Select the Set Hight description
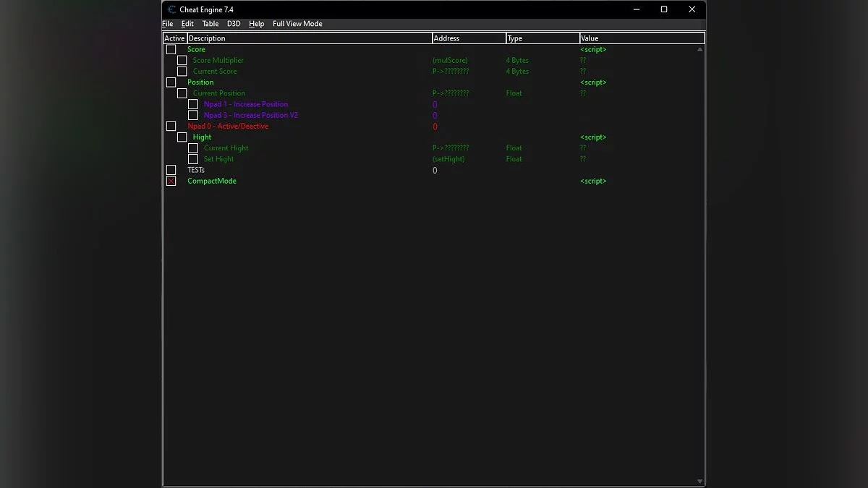Image resolution: width=868 pixels, height=488 pixels. click(218, 159)
